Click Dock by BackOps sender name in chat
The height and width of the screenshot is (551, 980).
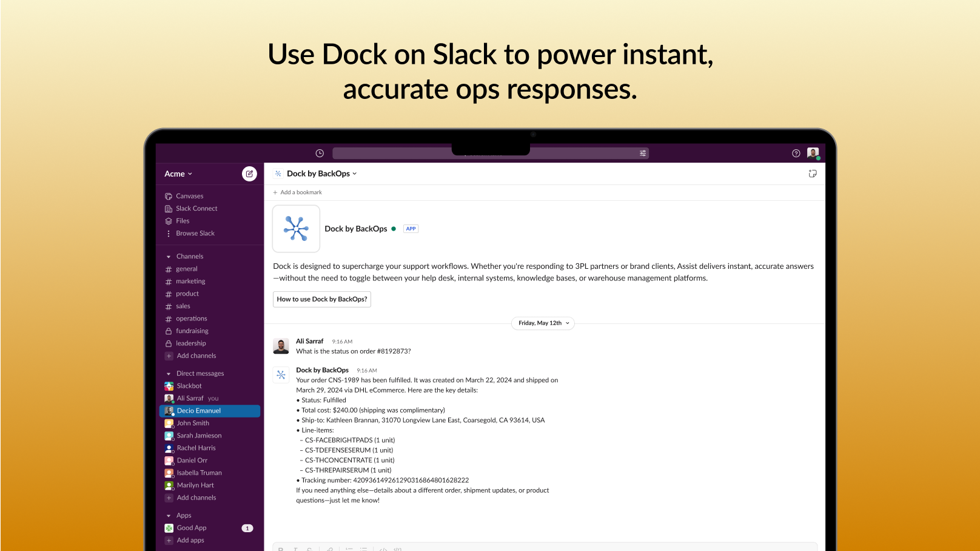pyautogui.click(x=322, y=370)
